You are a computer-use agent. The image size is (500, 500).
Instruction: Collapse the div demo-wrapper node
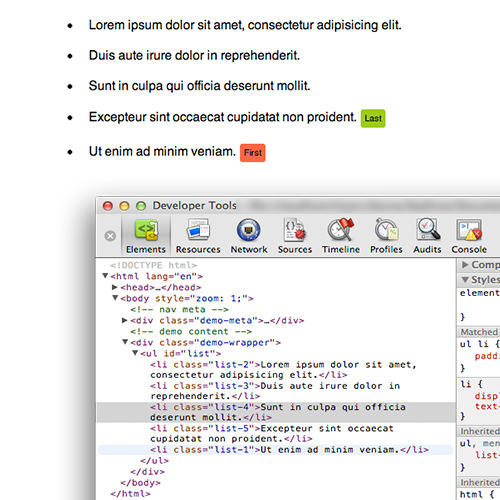click(125, 342)
